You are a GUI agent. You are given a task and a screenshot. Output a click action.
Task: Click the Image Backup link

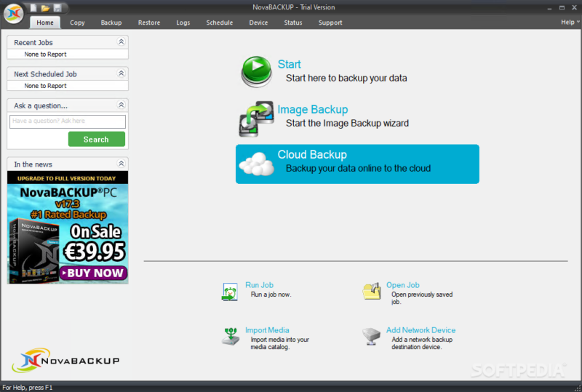313,110
